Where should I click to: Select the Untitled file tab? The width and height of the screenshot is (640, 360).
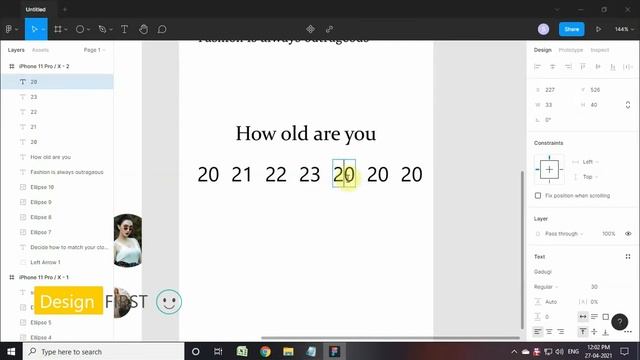pos(36,9)
